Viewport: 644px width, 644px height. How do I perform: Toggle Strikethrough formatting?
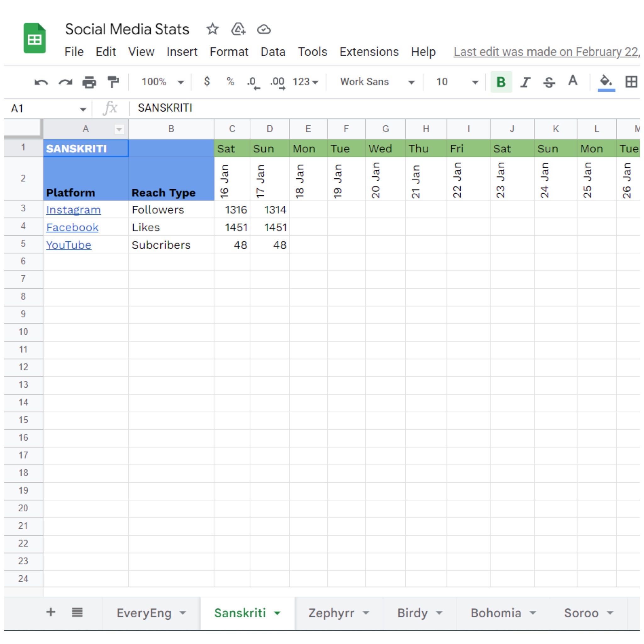click(549, 82)
